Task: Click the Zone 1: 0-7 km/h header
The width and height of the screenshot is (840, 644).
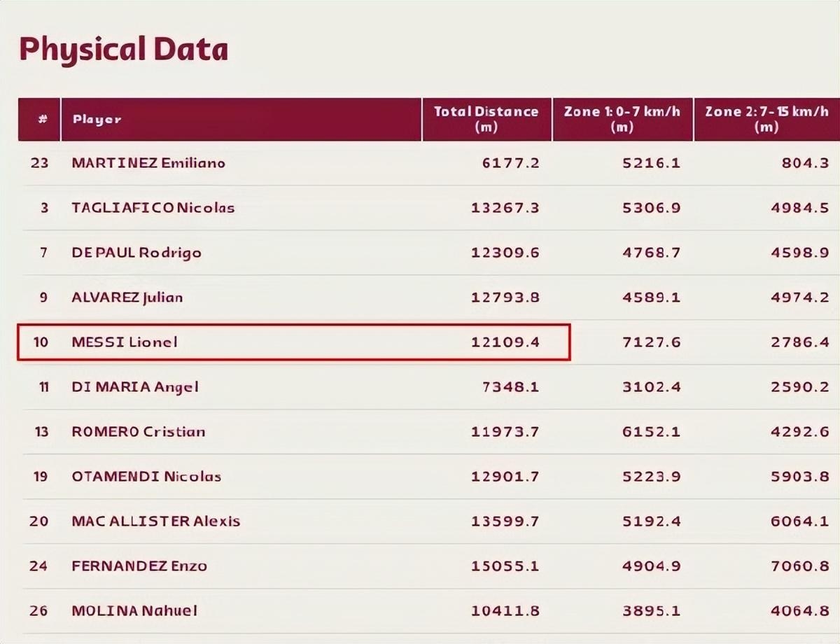Action: 622,119
